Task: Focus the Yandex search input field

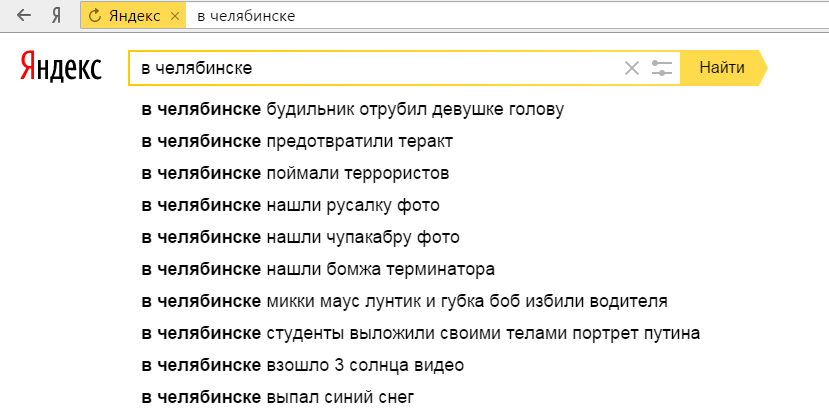Action: (376, 68)
